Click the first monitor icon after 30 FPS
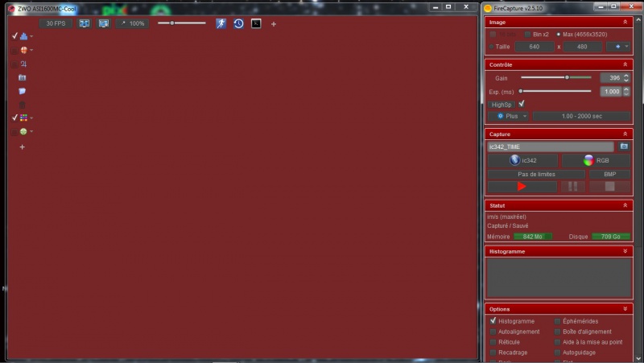644x363 pixels. coord(85,23)
